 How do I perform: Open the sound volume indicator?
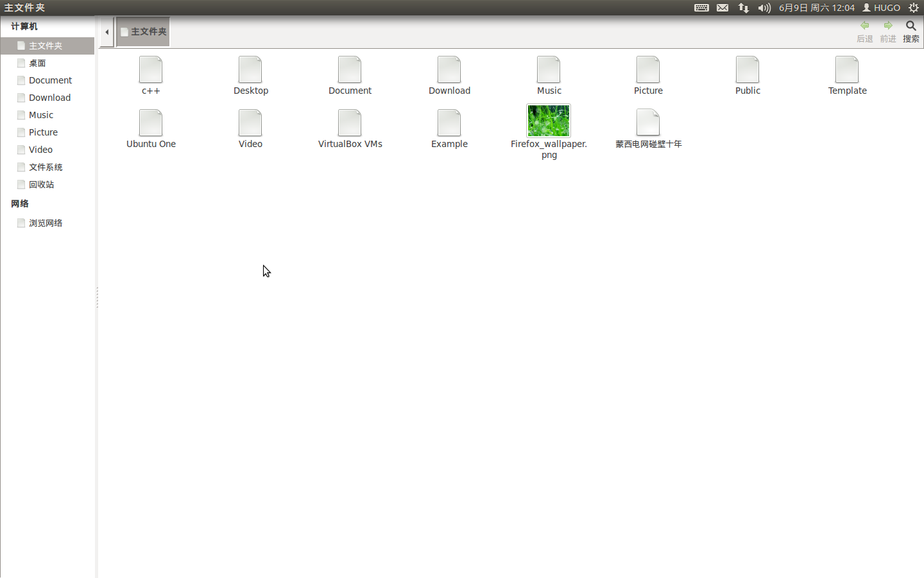(764, 8)
